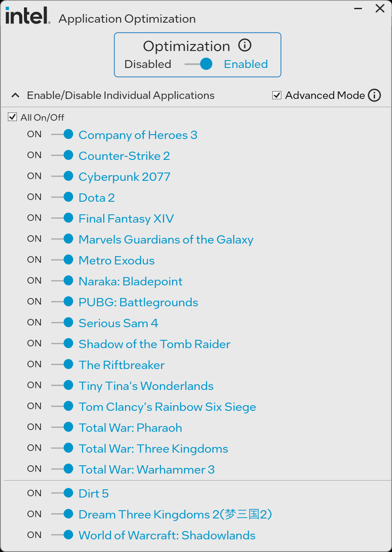Select the Shadow of the Tomb Raider entry
This screenshot has width=392, height=552.
coord(154,344)
